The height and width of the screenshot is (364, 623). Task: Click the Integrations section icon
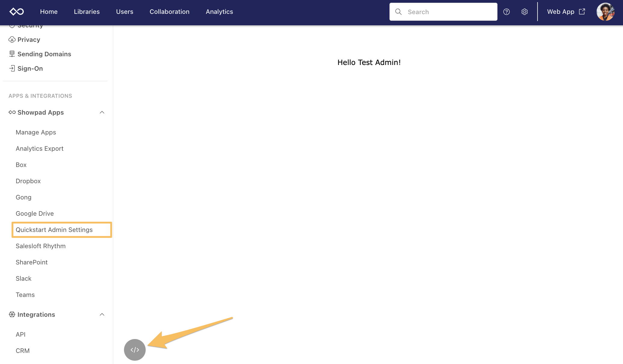pos(12,314)
